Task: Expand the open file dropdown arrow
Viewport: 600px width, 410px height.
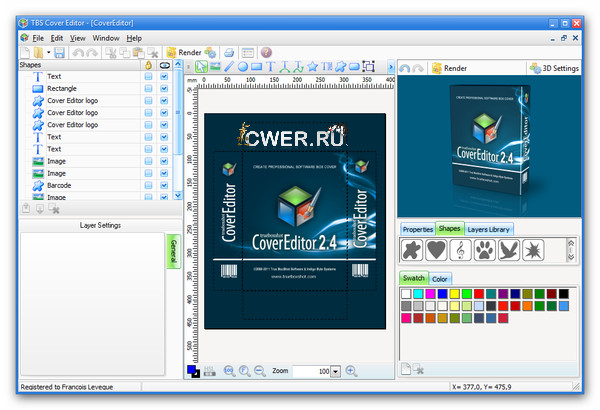Action: [x=47, y=52]
